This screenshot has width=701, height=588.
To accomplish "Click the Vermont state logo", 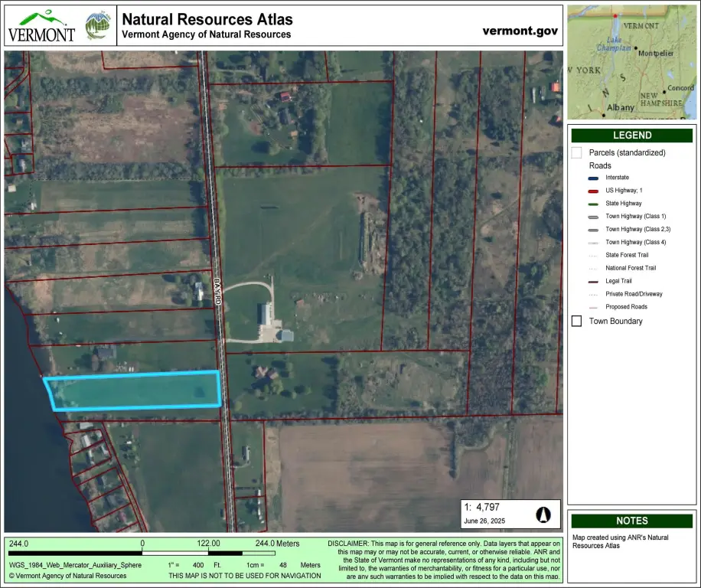I will coord(41,26).
